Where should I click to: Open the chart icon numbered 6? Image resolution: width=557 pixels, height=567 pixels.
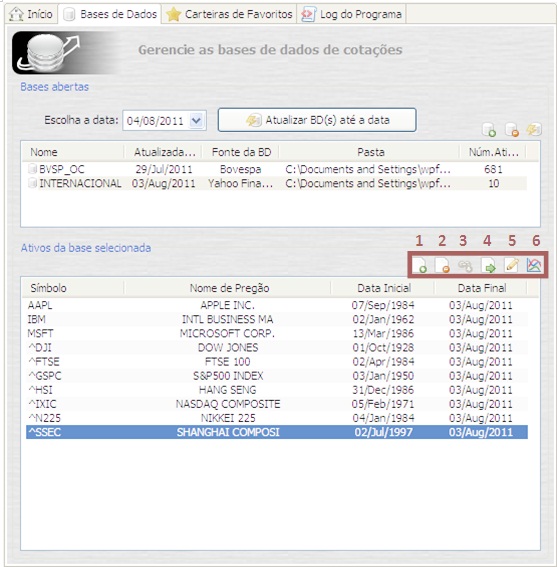[x=534, y=265]
